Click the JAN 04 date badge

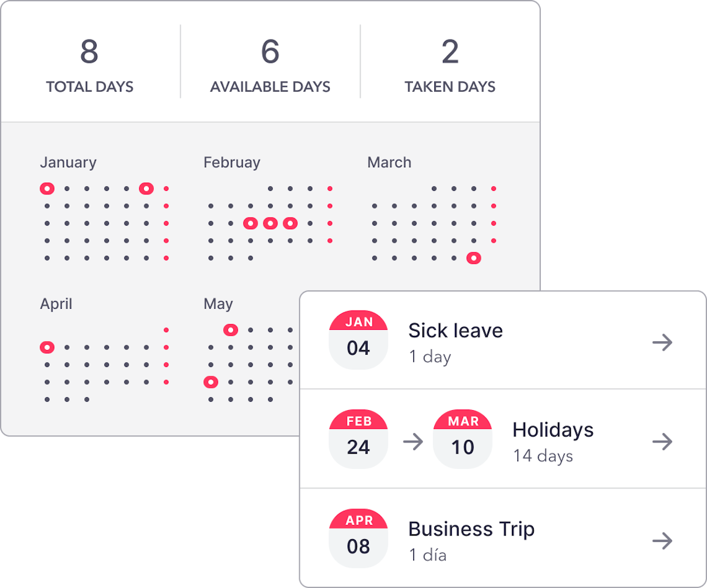(358, 339)
